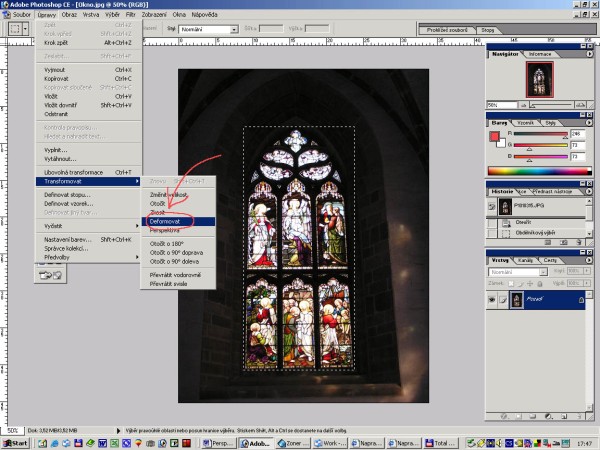Screen dimensions: 600x450
Task: Switch to the Kanály tab
Action: pos(524,259)
